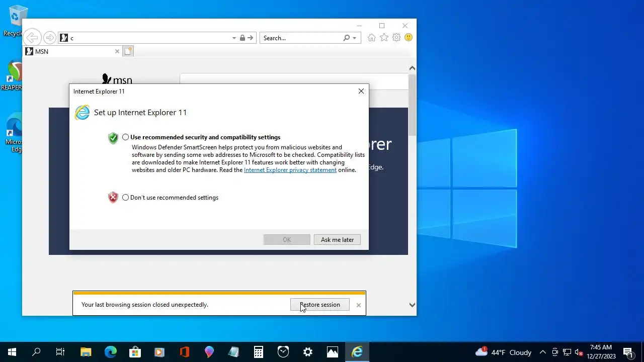644x362 pixels.
Task: Expand the search provider dropdown arrow
Action: [x=355, y=38]
